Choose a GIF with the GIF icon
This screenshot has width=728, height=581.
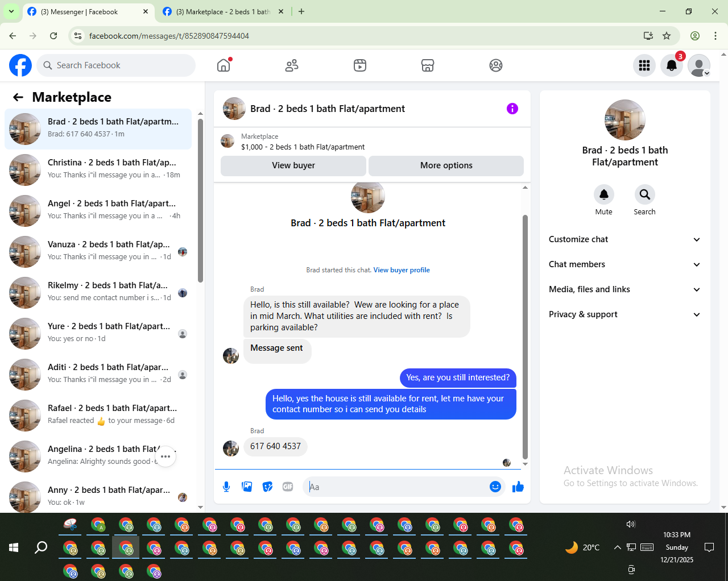pos(288,487)
